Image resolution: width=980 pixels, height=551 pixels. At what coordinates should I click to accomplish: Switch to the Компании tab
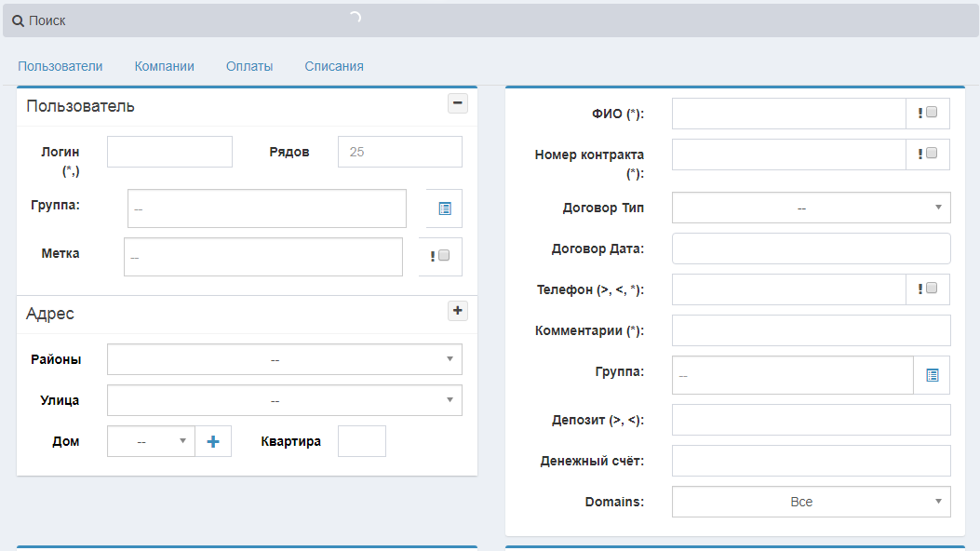click(x=164, y=66)
